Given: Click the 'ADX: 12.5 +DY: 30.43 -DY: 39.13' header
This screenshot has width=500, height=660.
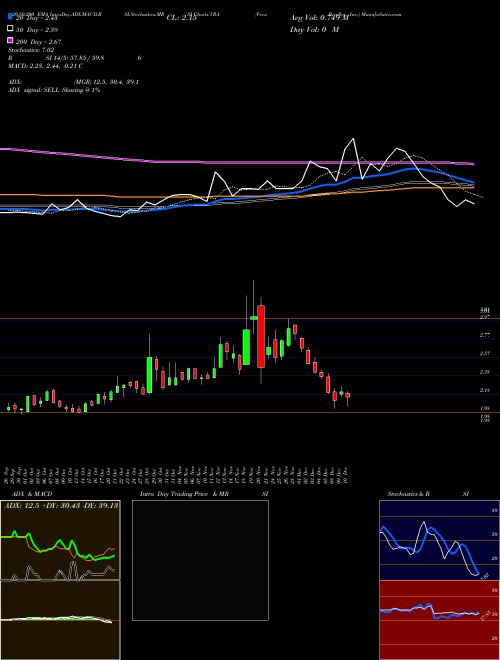Looking at the screenshot, I should [61, 506].
